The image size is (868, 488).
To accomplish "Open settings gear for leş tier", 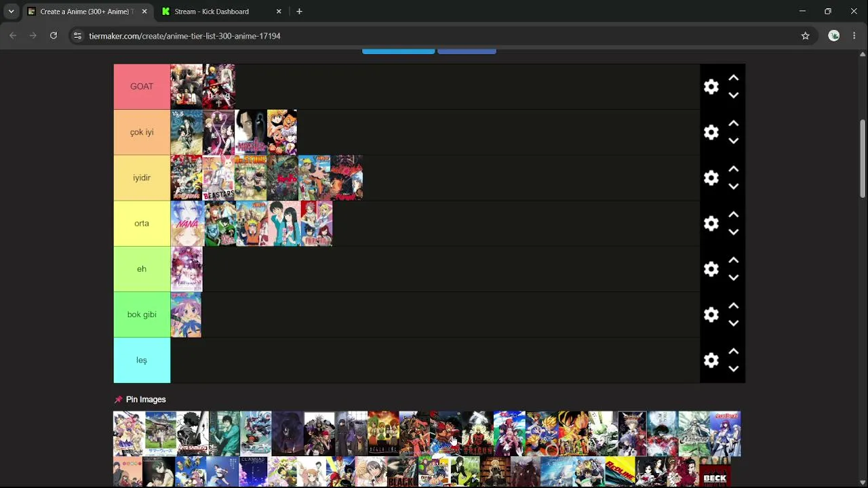I will (711, 360).
